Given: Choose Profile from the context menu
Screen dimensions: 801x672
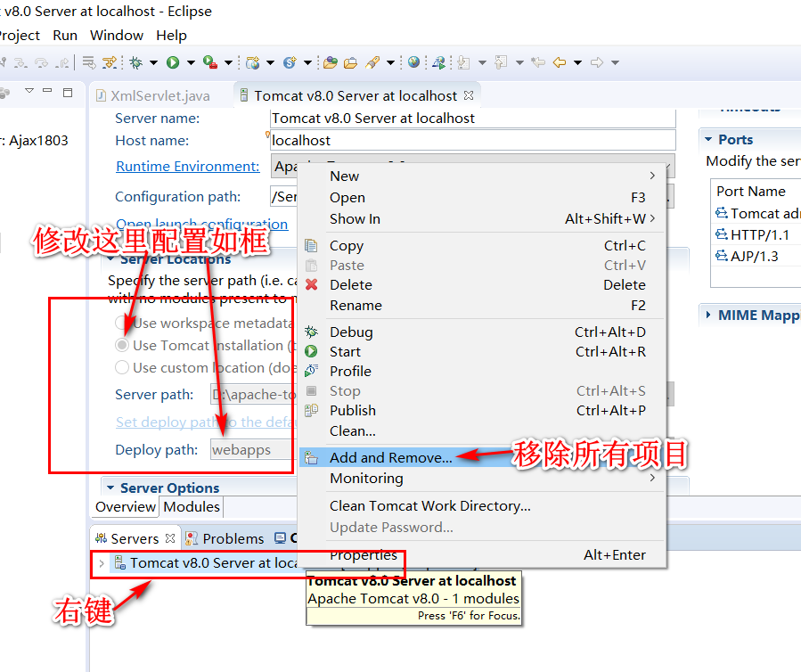Looking at the screenshot, I should tap(482, 371).
